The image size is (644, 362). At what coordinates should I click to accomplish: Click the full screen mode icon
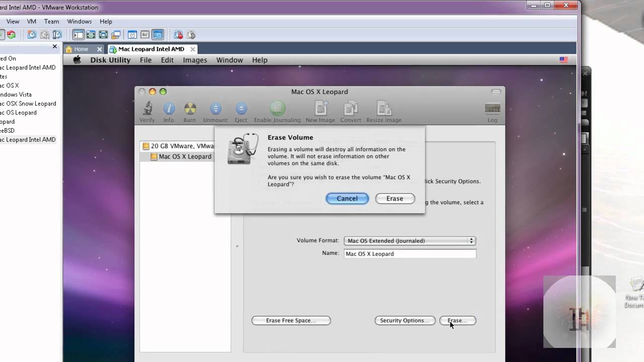point(103,35)
